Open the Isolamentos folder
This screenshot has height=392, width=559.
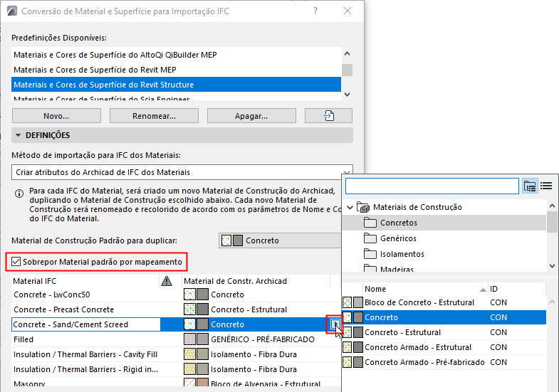tap(402, 254)
